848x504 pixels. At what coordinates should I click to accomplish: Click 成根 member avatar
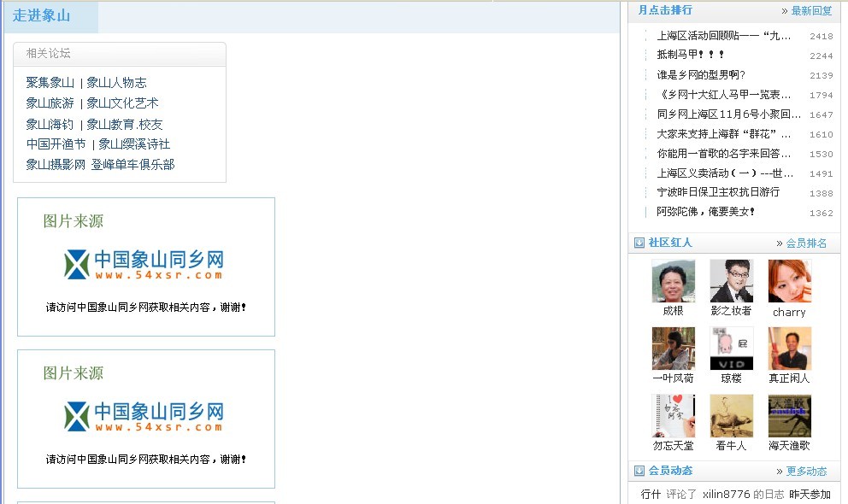point(673,281)
